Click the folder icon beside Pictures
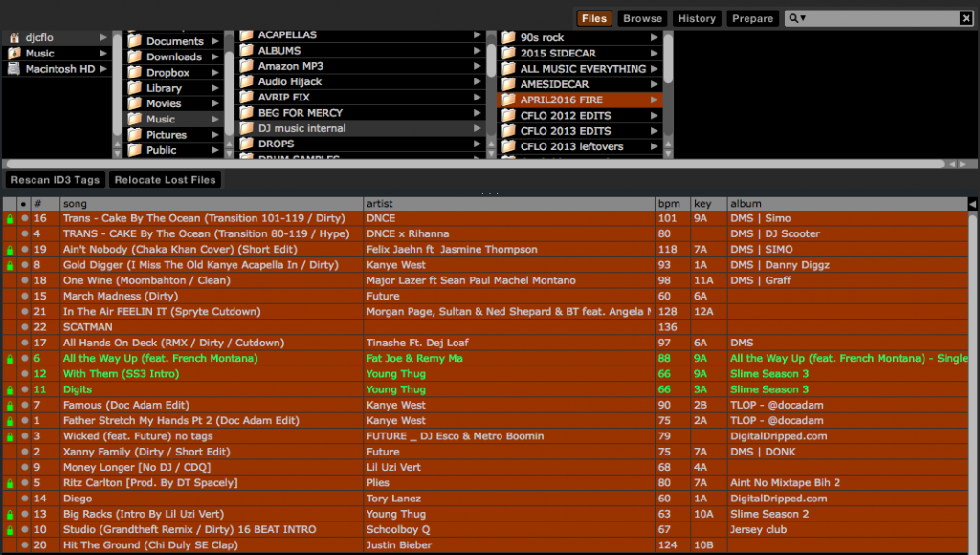 tap(134, 134)
